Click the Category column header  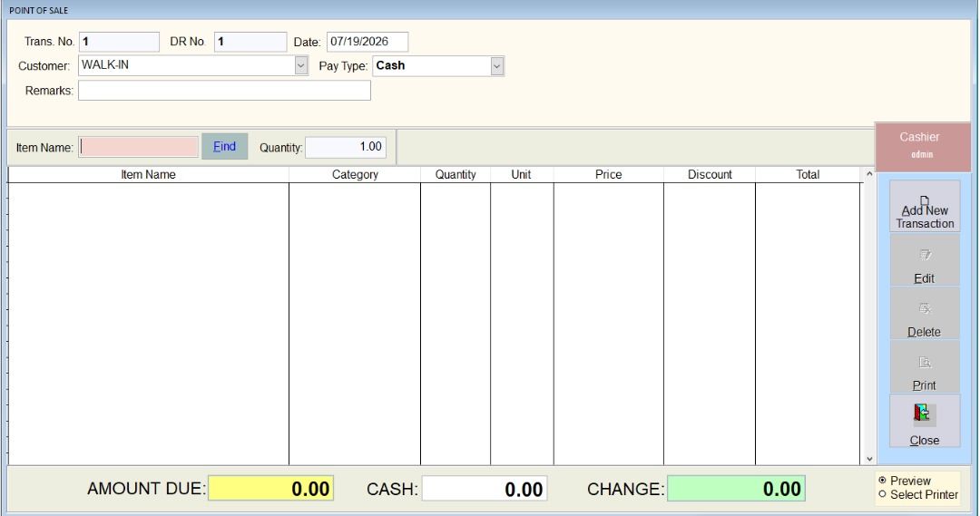(355, 174)
